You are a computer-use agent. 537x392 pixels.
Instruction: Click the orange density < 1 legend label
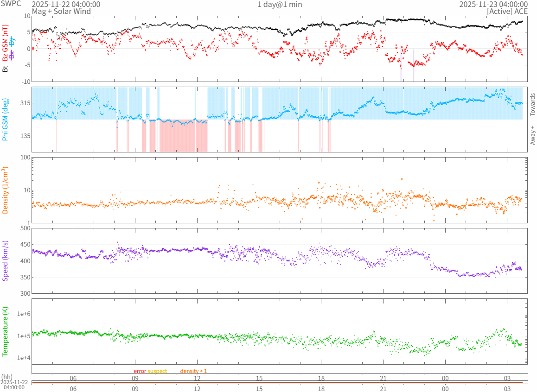[x=193, y=371]
